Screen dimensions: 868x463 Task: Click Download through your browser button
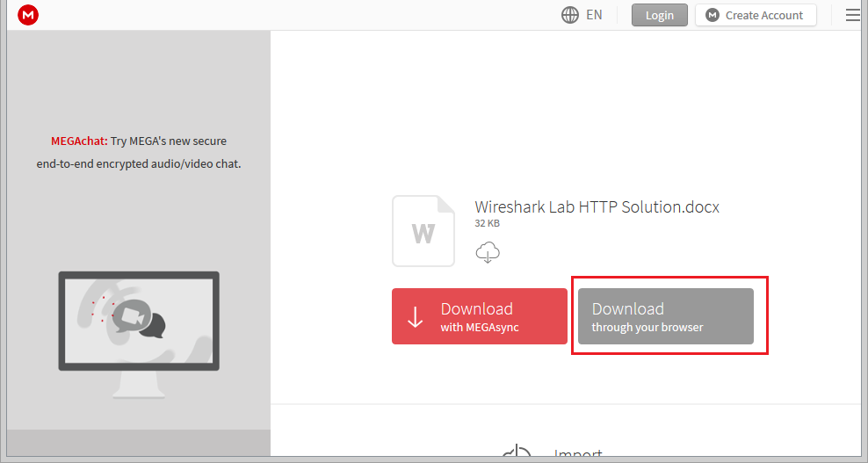[665, 316]
